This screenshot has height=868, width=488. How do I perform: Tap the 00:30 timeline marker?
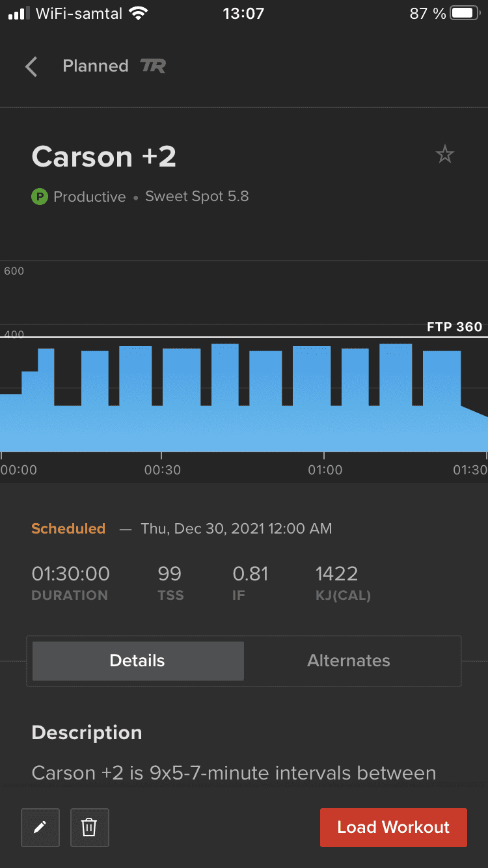(x=162, y=470)
